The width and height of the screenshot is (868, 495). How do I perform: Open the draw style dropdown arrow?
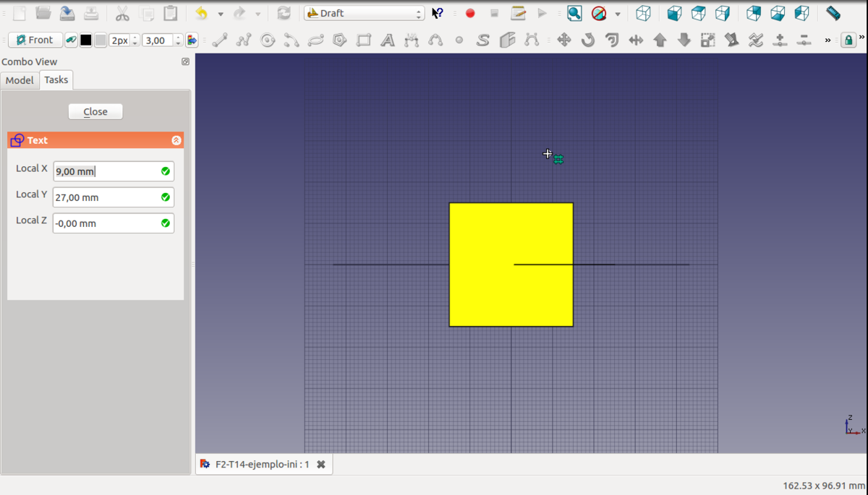[x=618, y=14]
